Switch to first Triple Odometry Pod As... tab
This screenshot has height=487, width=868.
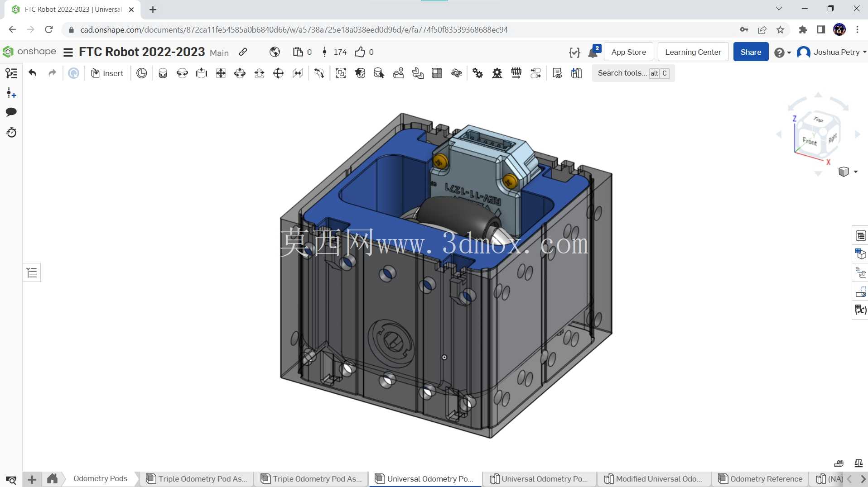(x=197, y=479)
